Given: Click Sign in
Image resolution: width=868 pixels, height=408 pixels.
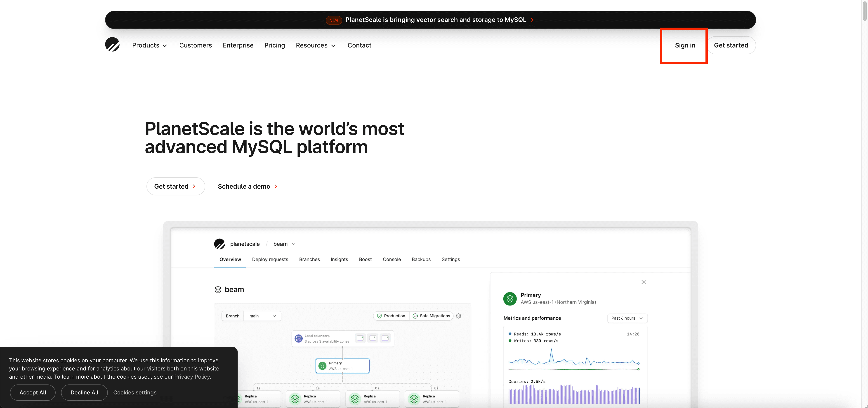Looking at the screenshot, I should [685, 45].
